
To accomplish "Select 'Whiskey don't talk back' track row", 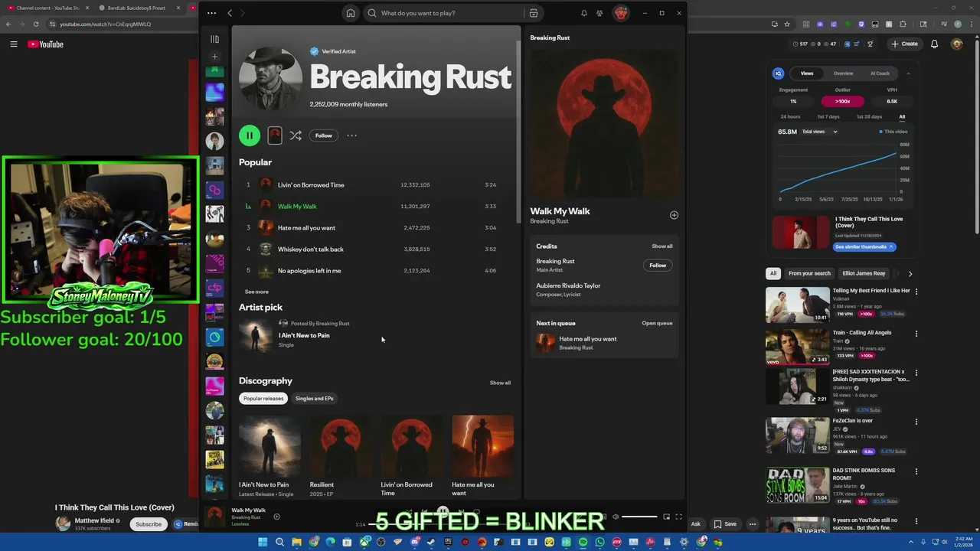I will tap(375, 249).
